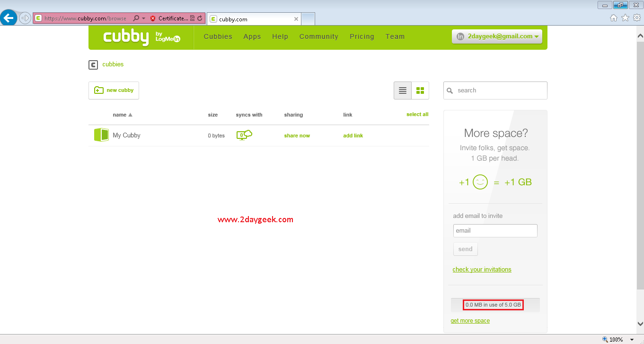Click the cubbies breadcrumb link

[113, 64]
